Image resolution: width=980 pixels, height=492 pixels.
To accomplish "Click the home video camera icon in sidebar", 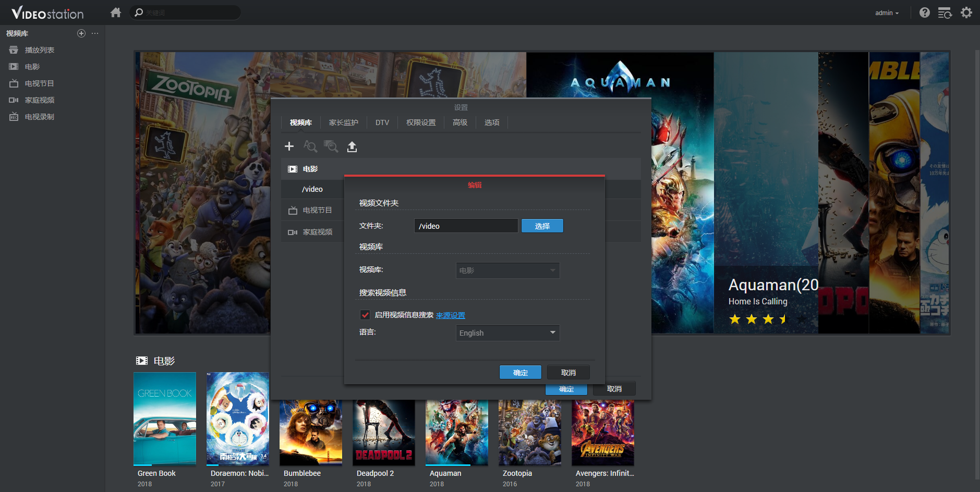I will tap(14, 100).
